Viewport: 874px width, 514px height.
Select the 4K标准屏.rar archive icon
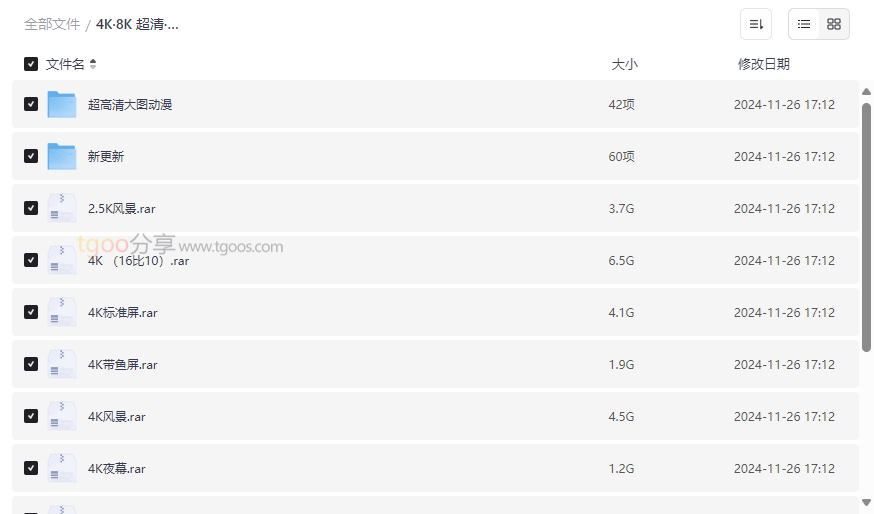(x=61, y=312)
